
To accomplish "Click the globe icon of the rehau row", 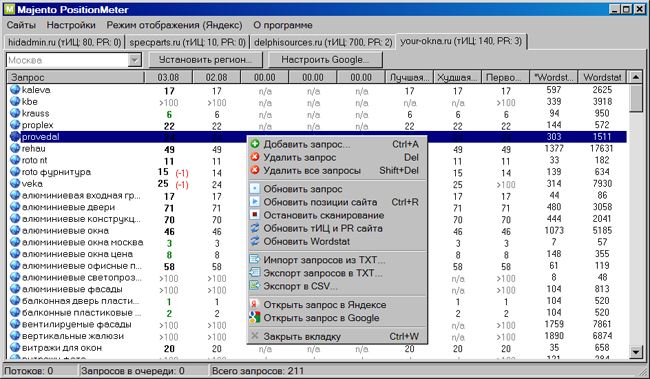I will point(15,148).
